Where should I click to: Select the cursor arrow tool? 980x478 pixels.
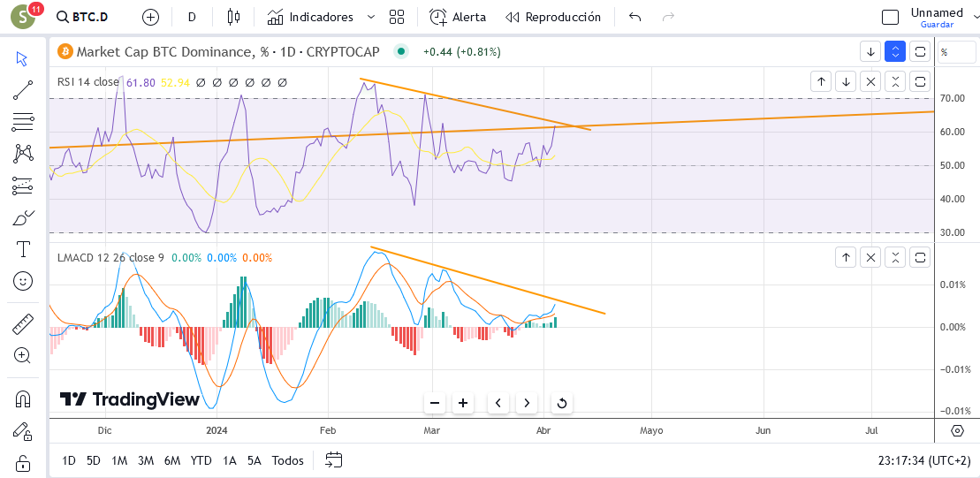tap(22, 59)
